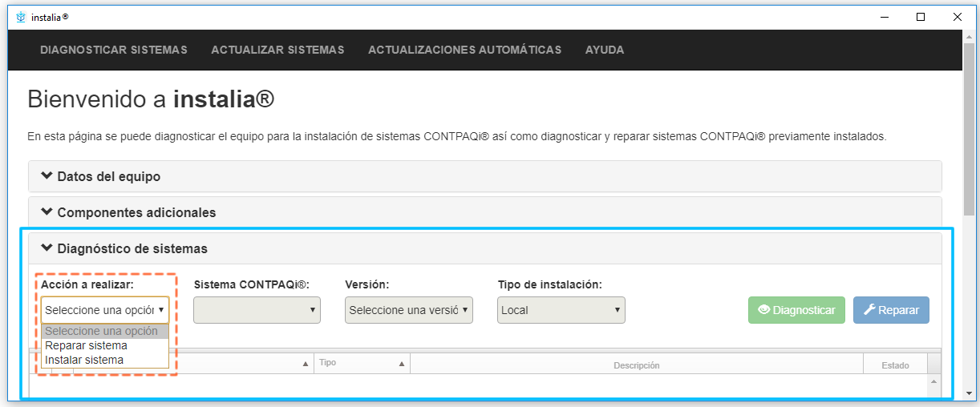
Task: Expand the Componentes adicionales section
Action: [x=484, y=212]
